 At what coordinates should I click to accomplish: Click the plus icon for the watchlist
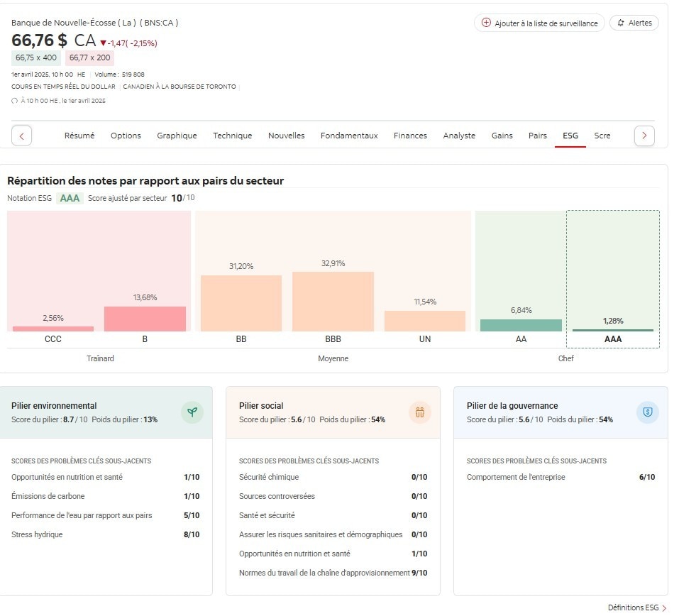[486, 23]
